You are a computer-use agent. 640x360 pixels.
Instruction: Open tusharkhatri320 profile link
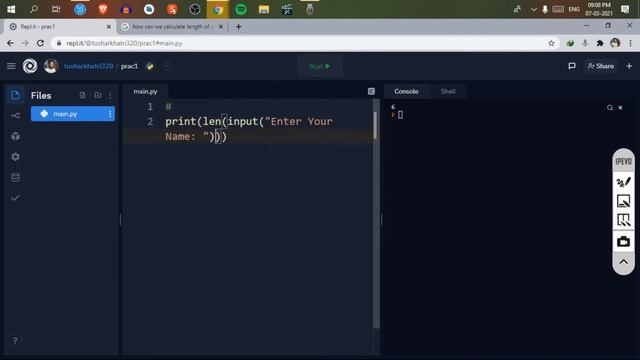tap(88, 66)
